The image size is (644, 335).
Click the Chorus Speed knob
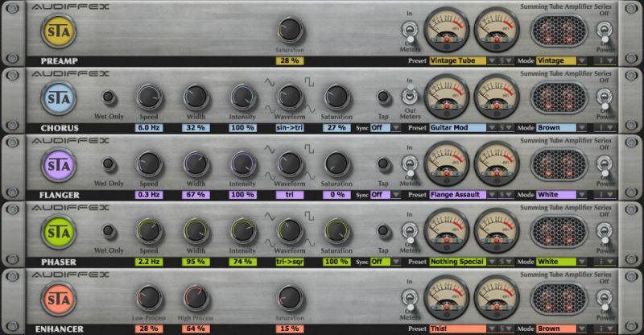(x=149, y=97)
